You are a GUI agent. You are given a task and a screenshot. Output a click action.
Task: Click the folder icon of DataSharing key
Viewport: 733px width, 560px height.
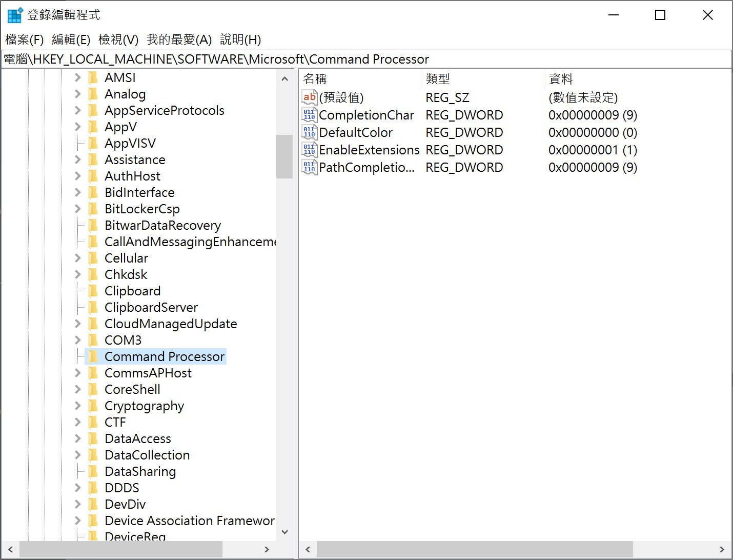tap(93, 471)
